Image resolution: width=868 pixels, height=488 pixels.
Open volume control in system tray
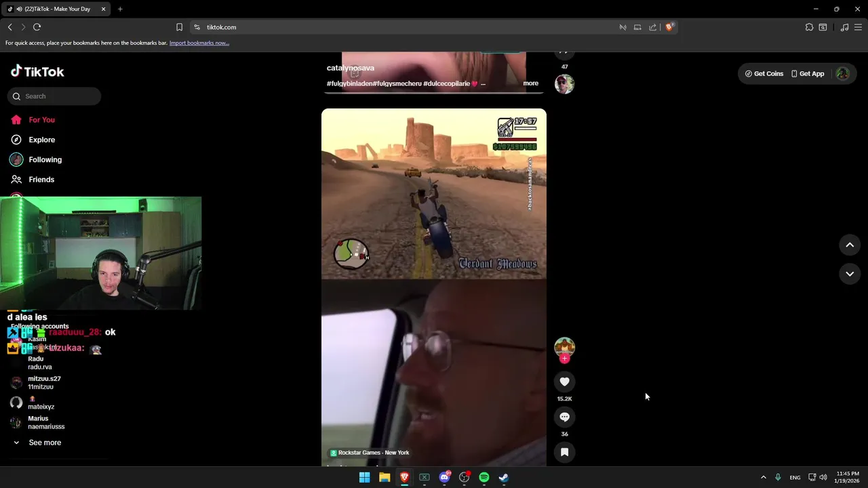point(823,477)
